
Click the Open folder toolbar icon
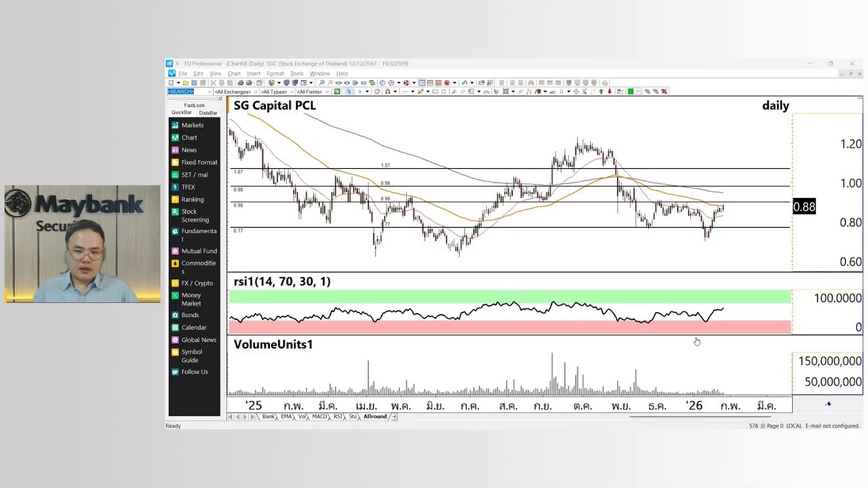186,83
